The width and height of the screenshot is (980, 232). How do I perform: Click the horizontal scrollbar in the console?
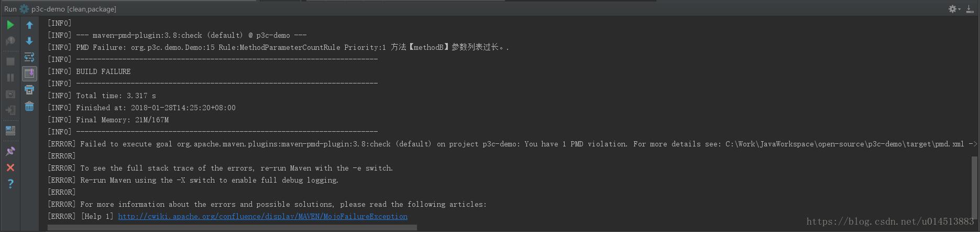232,228
